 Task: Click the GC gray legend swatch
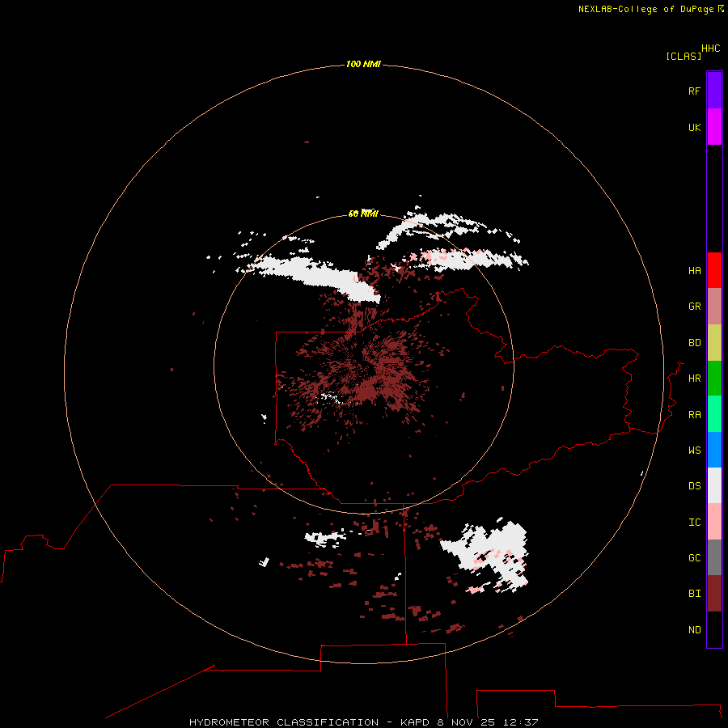point(714,557)
